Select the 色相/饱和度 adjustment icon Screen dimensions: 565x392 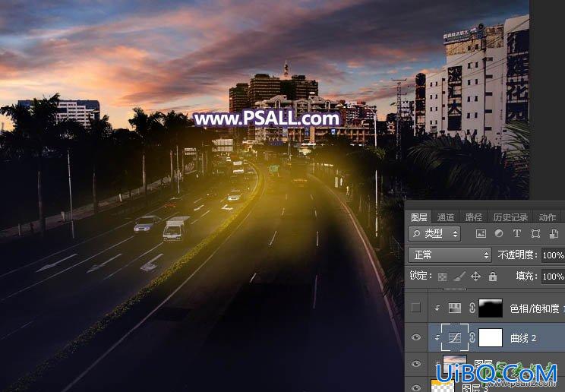[x=455, y=308]
